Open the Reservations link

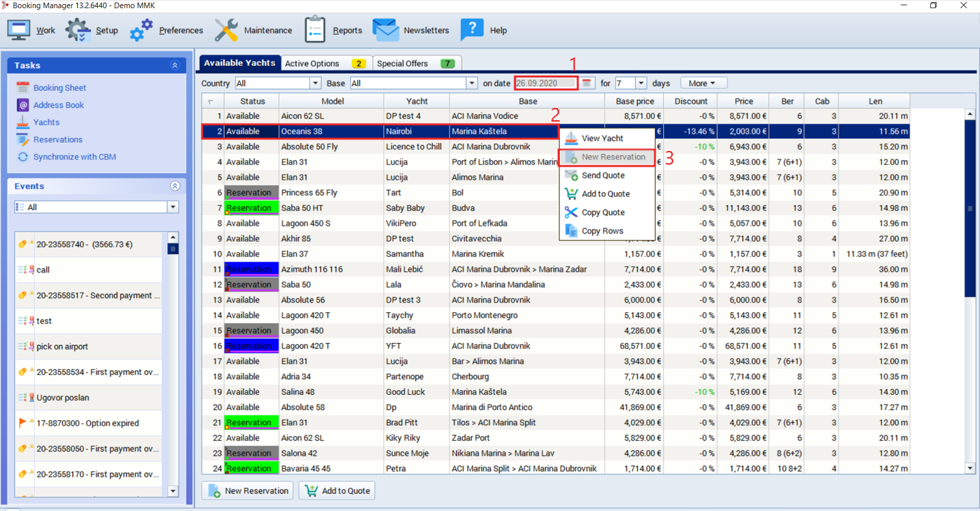coord(58,139)
